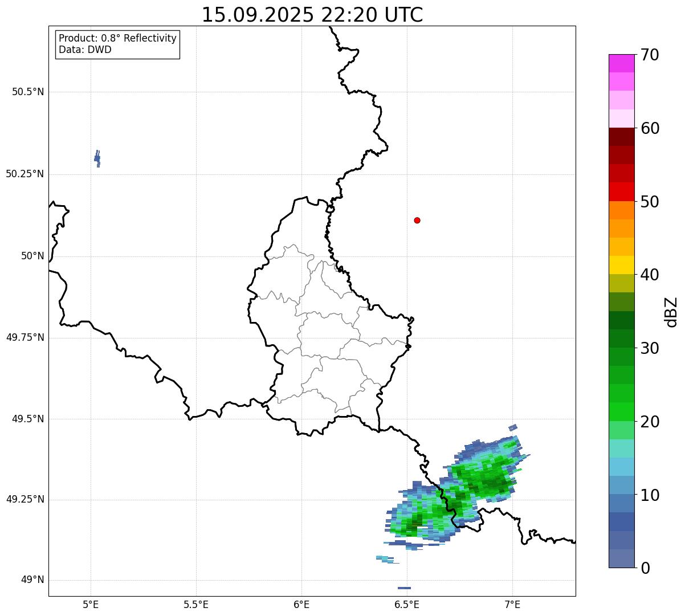Click the title "15.09.2025 22:20 UTC"
Image resolution: width=685 pixels, height=616 pixels.
pyautogui.click(x=312, y=15)
